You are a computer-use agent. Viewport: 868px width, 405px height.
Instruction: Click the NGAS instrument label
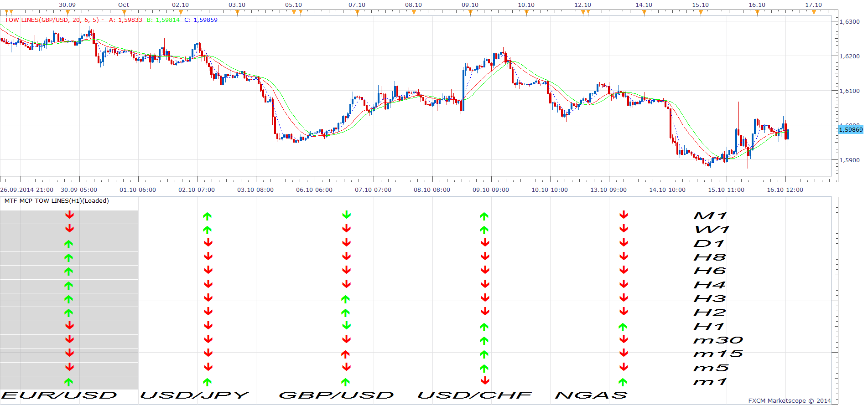(x=591, y=395)
